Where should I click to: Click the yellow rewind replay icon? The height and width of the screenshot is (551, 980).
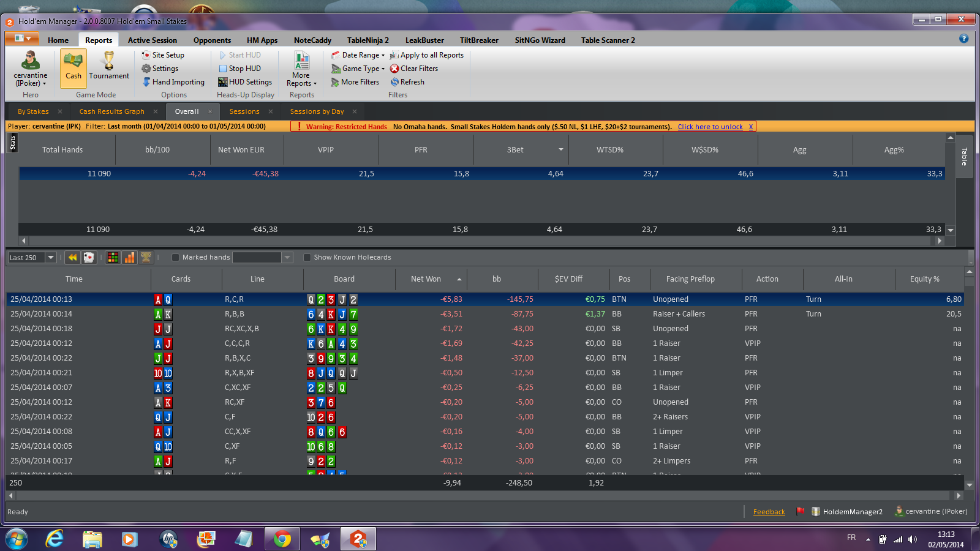tap(72, 258)
